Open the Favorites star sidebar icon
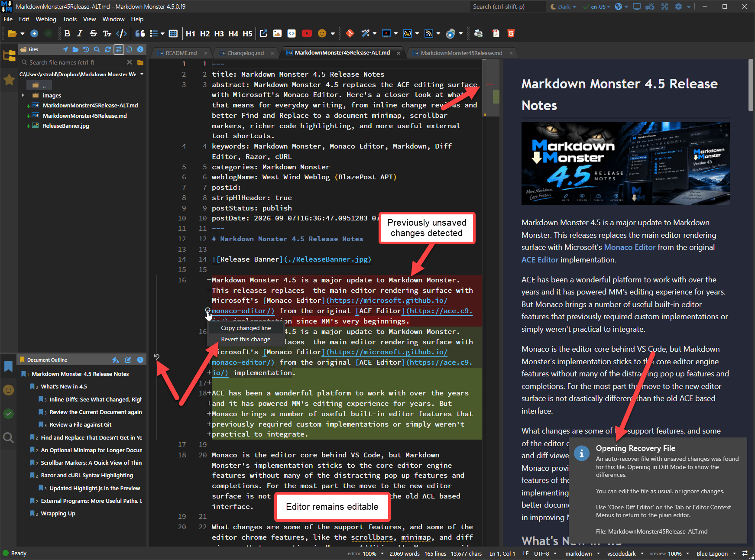 9,80
